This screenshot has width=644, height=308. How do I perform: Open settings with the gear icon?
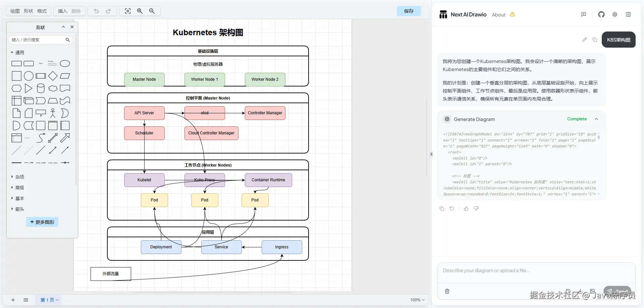(x=615, y=14)
